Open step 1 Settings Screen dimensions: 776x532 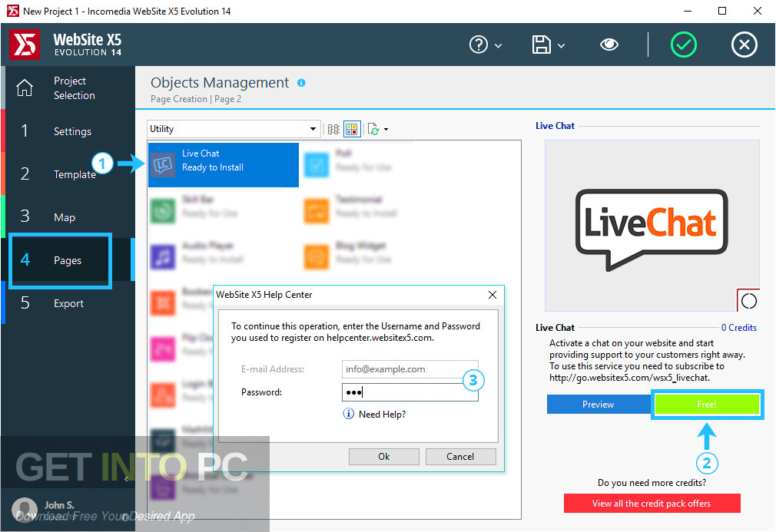point(68,131)
